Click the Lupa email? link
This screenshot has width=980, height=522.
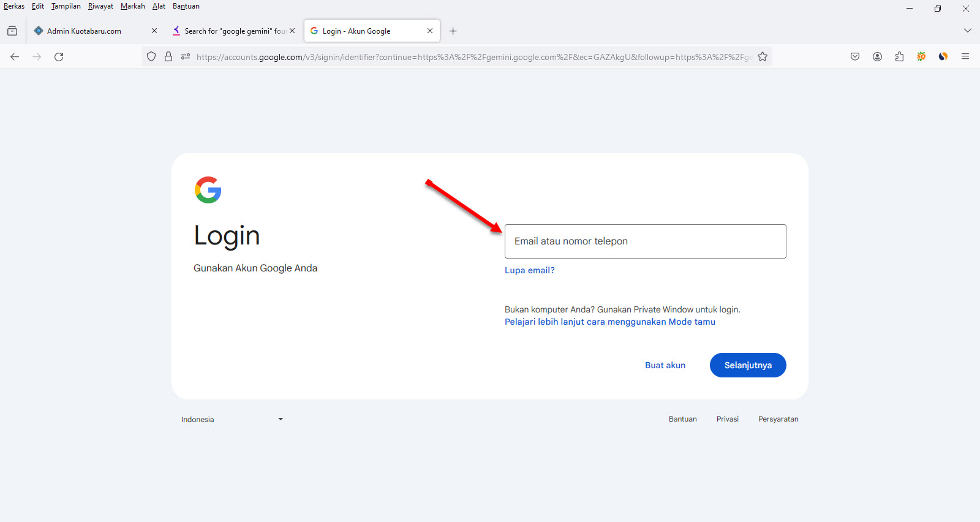coord(529,270)
